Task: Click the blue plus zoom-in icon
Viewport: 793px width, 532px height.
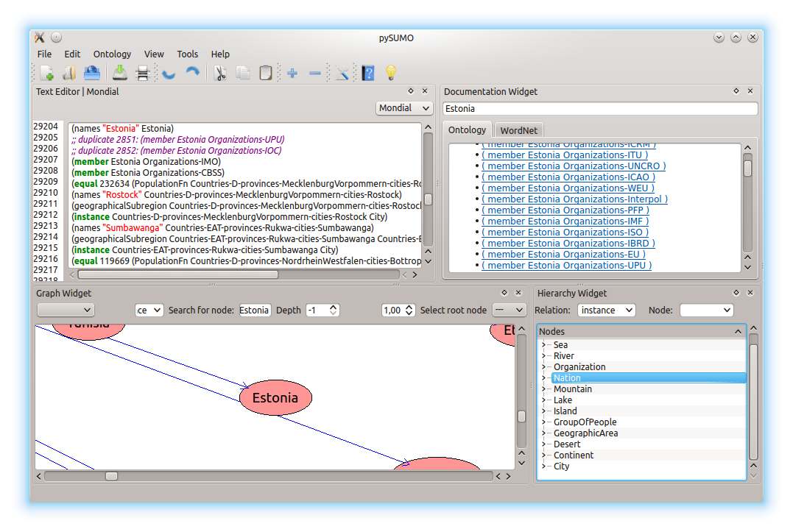Action: (x=292, y=73)
